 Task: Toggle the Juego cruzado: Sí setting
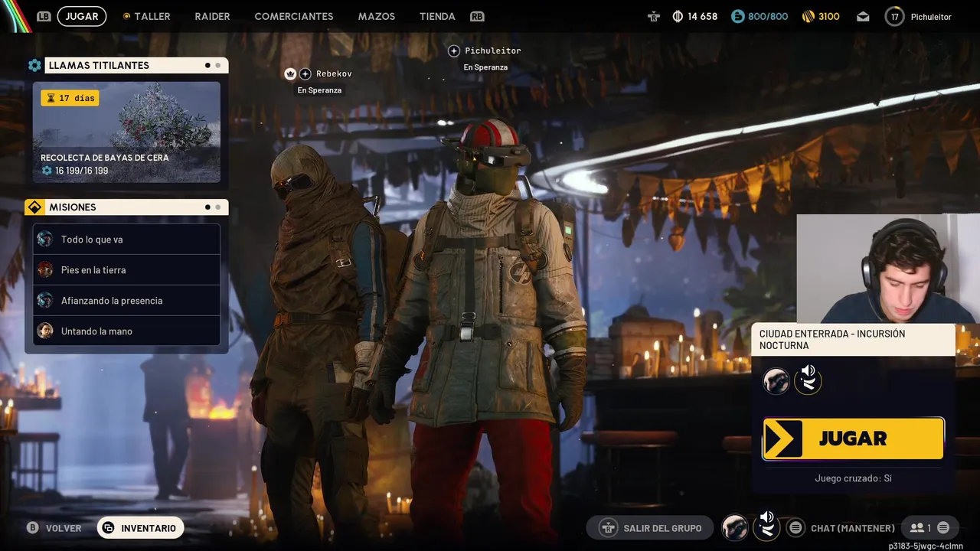853,478
